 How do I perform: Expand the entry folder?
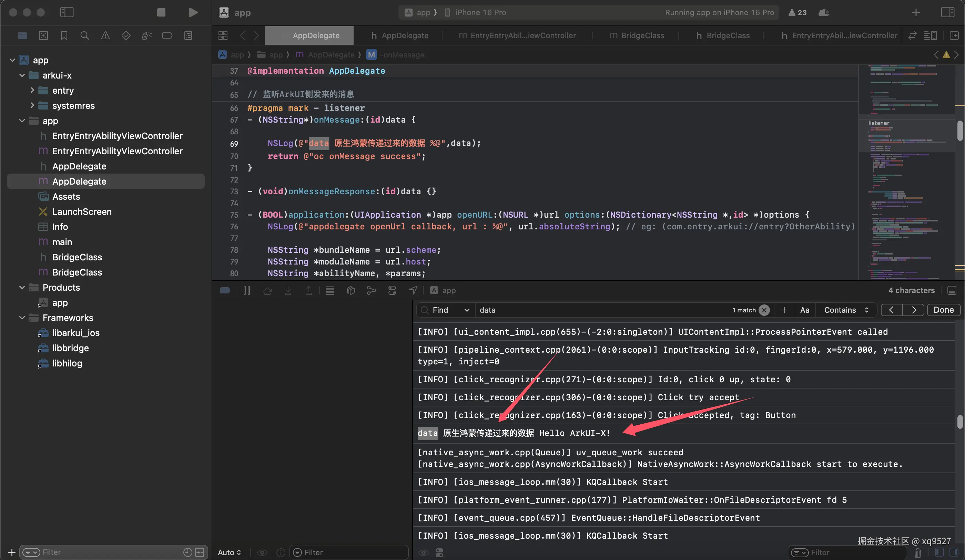32,90
